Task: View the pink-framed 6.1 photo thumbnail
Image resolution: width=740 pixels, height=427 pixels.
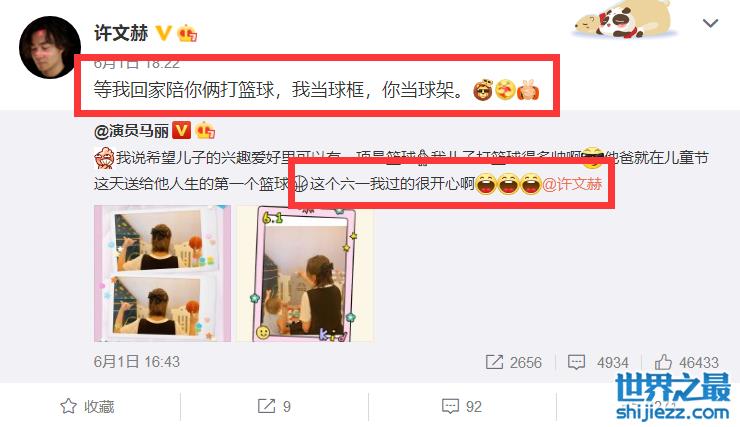Action: (305, 273)
